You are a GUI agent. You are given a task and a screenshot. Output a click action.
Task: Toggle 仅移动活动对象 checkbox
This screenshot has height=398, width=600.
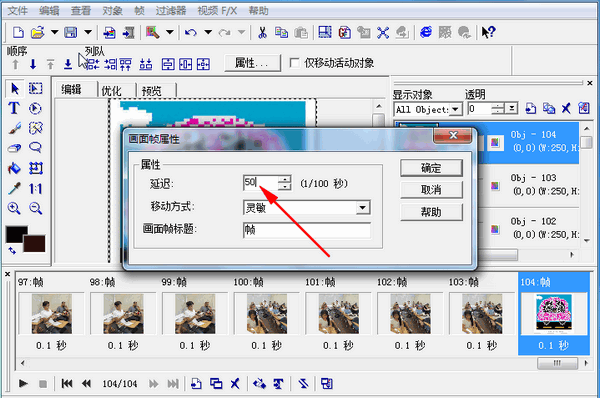294,63
